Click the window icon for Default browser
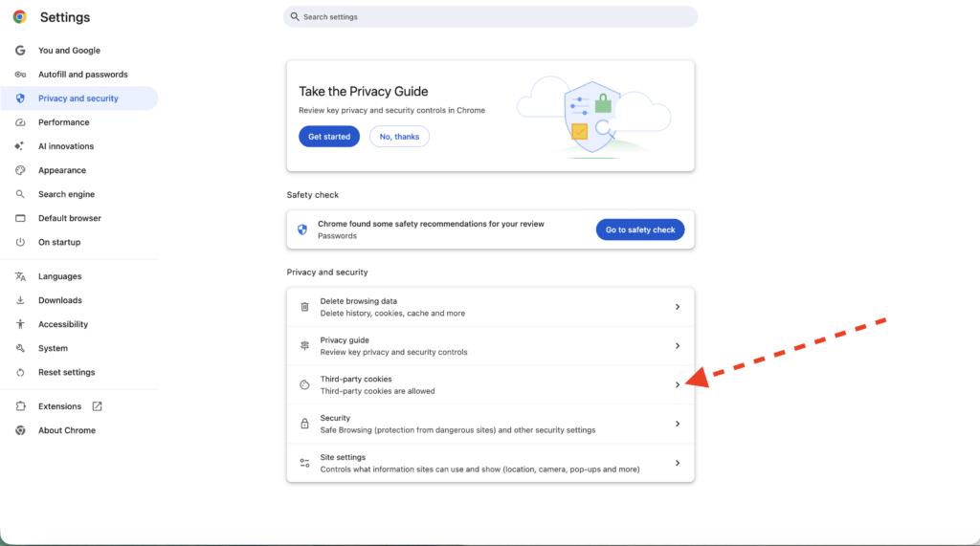 tap(20, 218)
